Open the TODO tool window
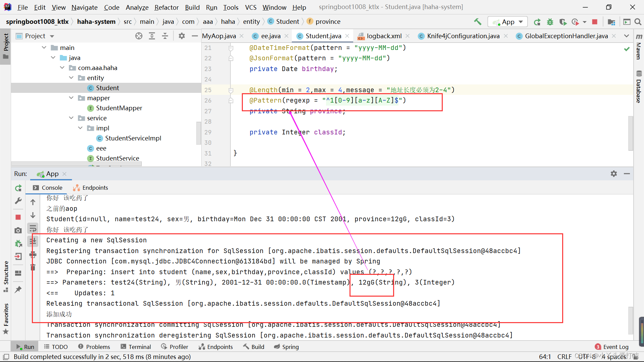Screen dimensions: 644x362 tap(56, 347)
